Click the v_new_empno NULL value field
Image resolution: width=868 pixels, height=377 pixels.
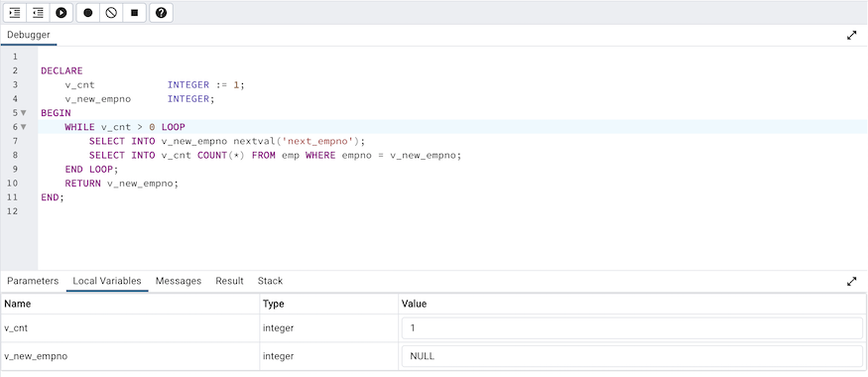632,356
